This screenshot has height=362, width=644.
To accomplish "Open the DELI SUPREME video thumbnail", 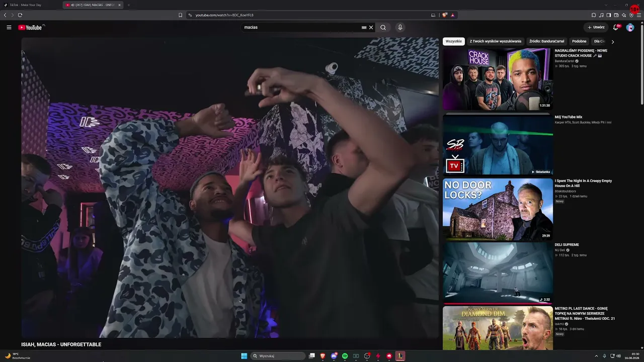I will [498, 273].
